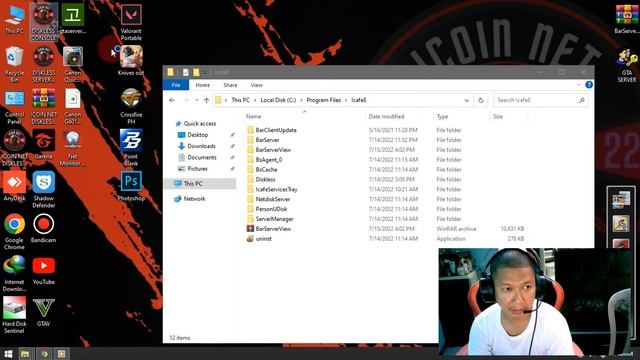Go back with the Explorer back arrow
Viewport: 640px width, 360px height.
172,100
